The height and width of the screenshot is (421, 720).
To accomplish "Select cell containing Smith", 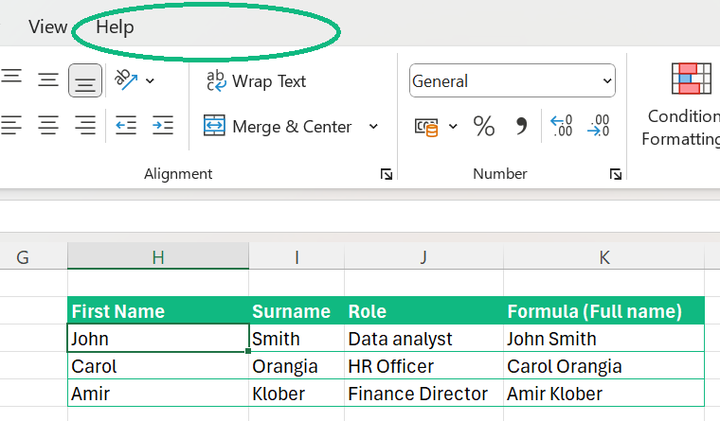I will pyautogui.click(x=297, y=338).
